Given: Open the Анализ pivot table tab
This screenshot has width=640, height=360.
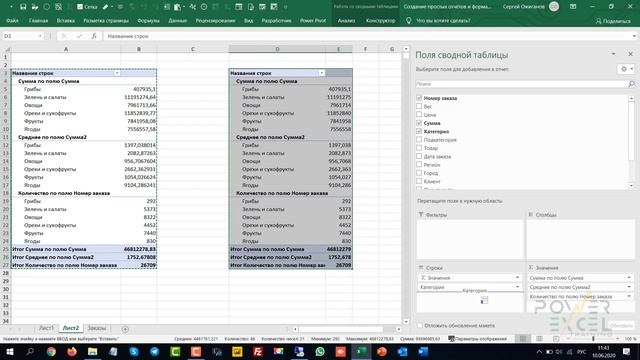Looking at the screenshot, I should [346, 20].
